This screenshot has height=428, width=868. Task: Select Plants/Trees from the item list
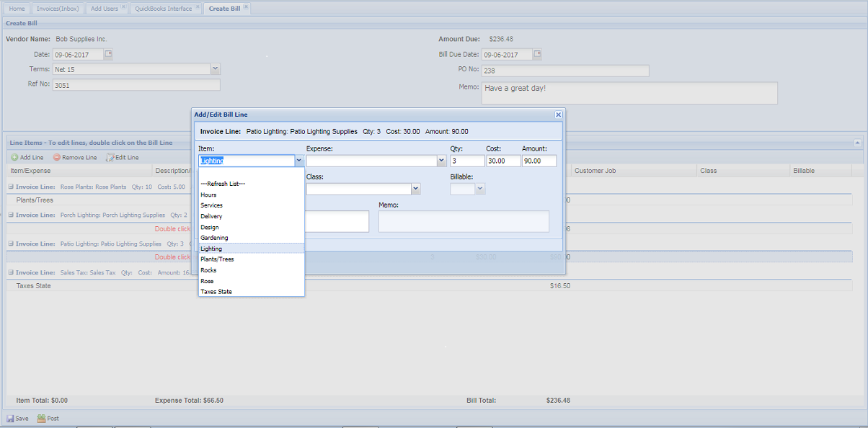click(217, 259)
